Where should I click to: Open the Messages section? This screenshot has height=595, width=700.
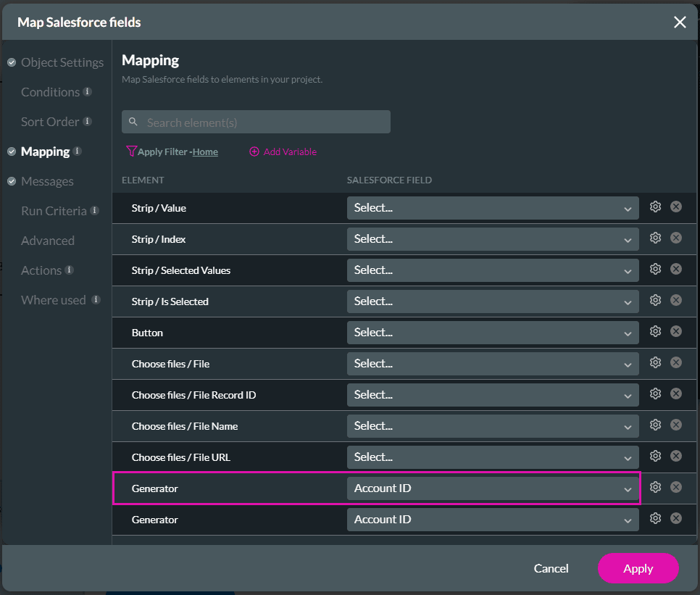point(47,181)
